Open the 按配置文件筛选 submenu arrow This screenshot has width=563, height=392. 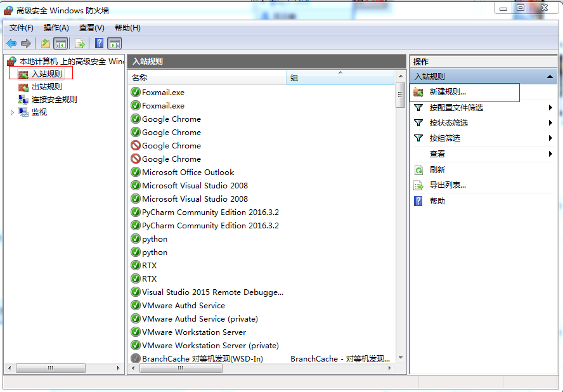tap(550, 107)
